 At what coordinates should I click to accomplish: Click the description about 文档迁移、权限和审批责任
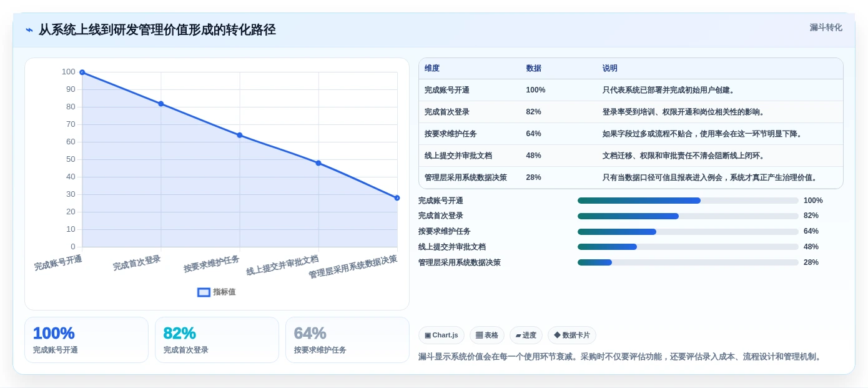coord(683,156)
